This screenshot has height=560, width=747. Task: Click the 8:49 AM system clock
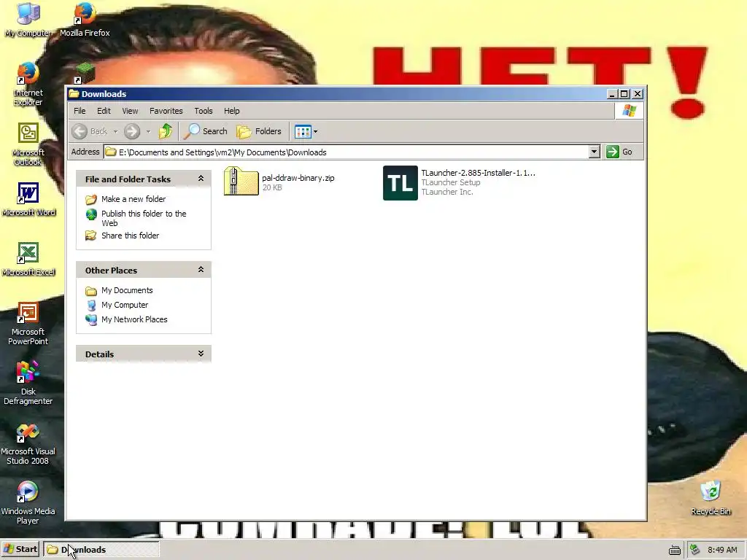tap(722, 550)
